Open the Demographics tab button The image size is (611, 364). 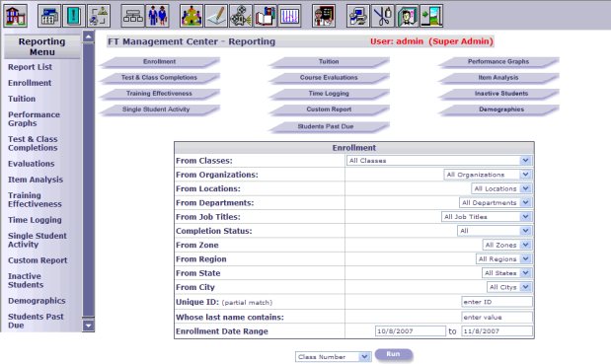tap(498, 109)
